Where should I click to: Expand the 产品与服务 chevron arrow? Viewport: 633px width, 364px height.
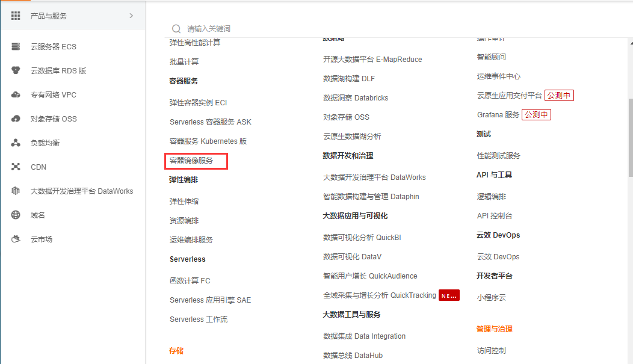point(131,16)
